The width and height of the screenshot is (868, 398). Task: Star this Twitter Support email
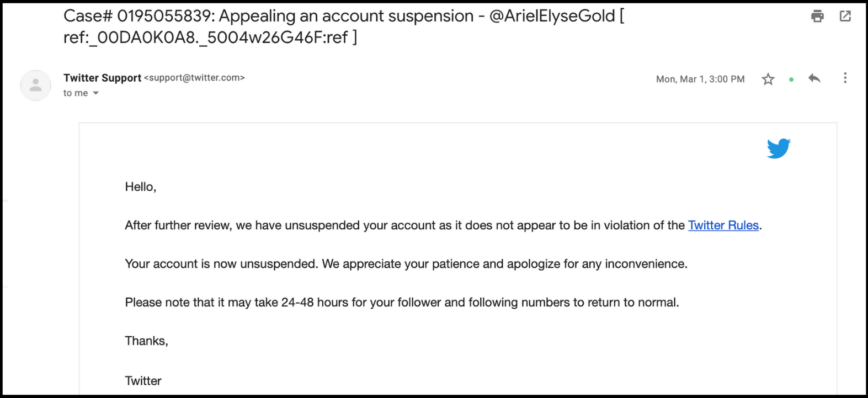click(768, 79)
